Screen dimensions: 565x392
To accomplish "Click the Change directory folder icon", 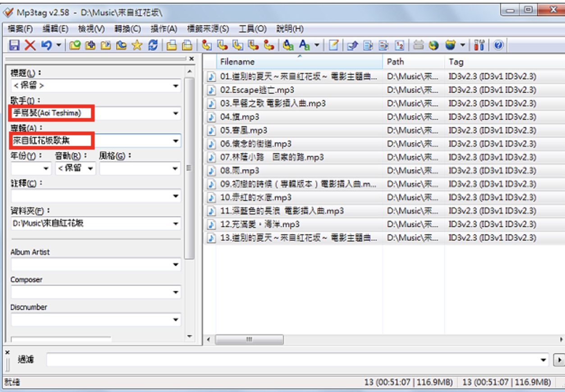I will (x=75, y=45).
